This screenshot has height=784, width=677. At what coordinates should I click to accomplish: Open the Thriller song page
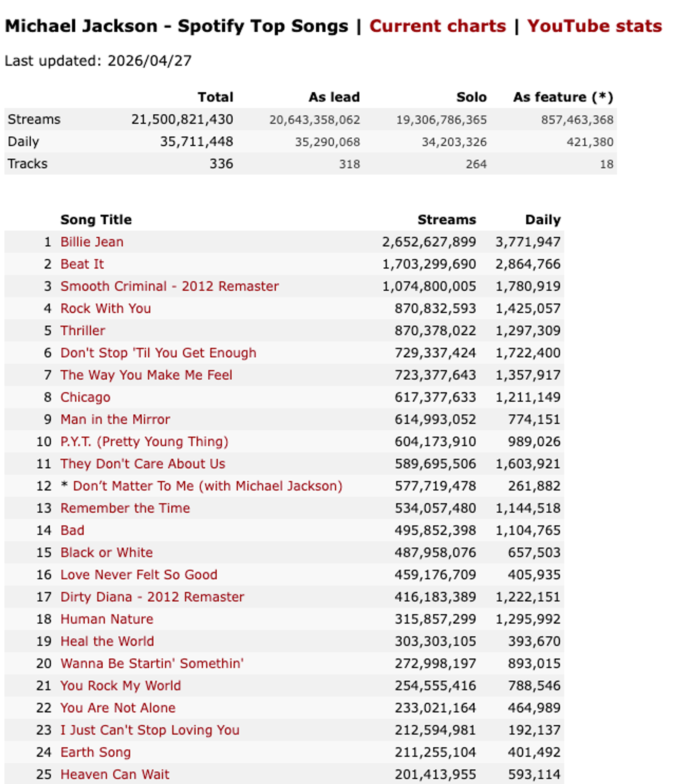83,331
